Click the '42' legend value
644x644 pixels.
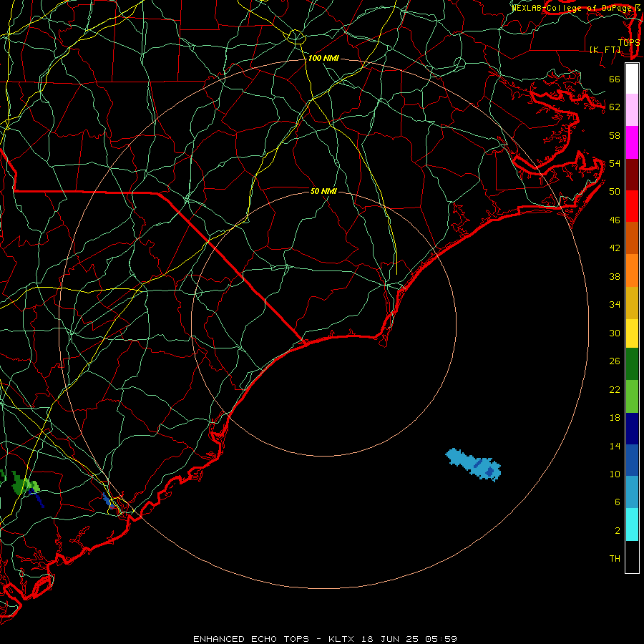(615, 248)
